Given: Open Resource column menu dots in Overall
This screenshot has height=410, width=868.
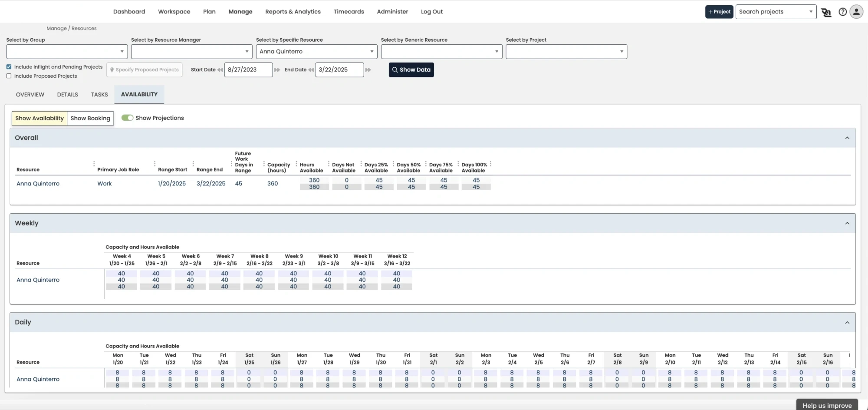Looking at the screenshot, I should pos(94,164).
